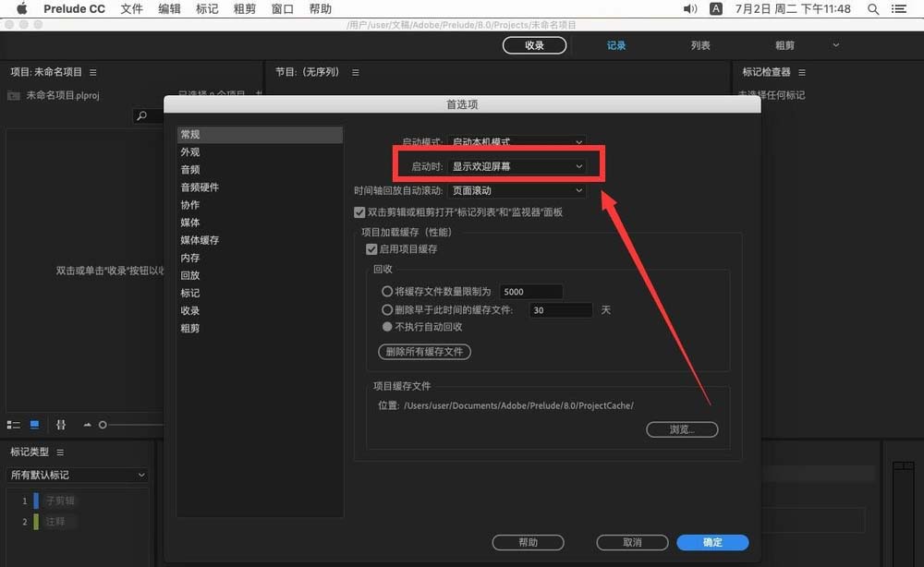Screen dimensions: 924x567
Task: Select the thumbnail view icon
Action: [x=34, y=424]
